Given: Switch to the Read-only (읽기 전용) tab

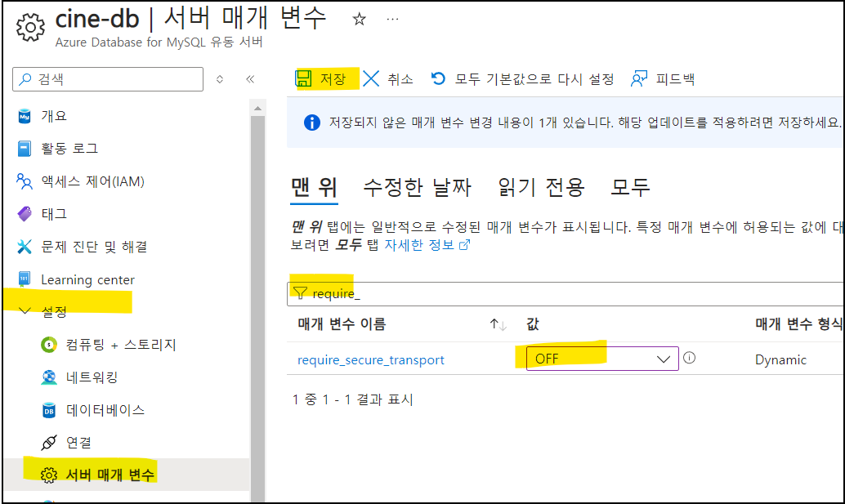Looking at the screenshot, I should (541, 187).
